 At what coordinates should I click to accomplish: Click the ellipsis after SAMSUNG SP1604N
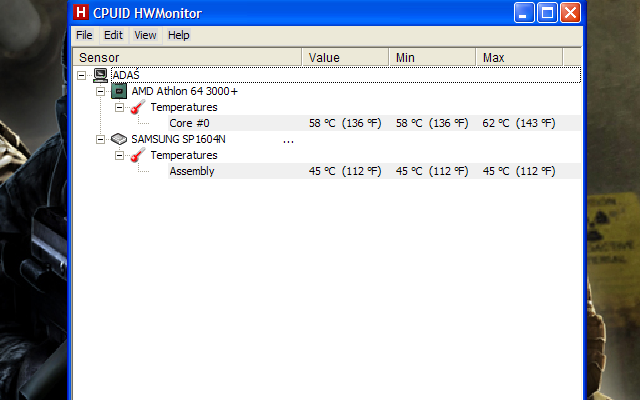click(x=288, y=142)
